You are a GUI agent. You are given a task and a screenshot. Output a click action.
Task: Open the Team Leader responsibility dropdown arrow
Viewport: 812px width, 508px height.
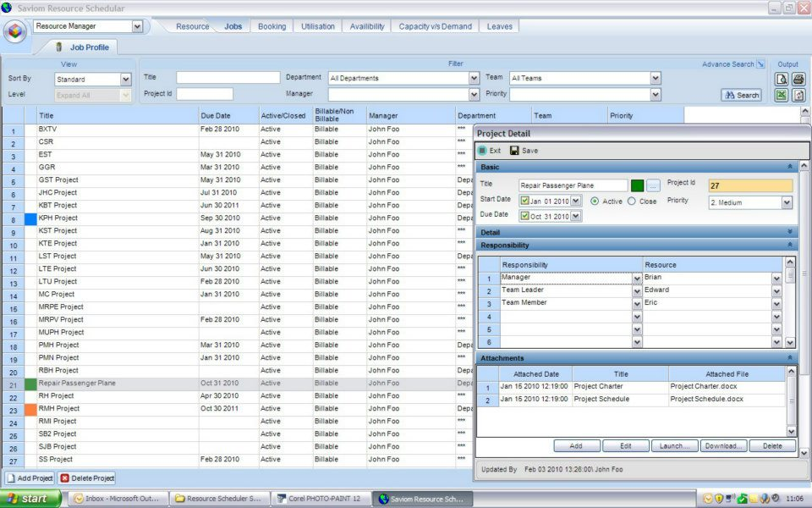(637, 291)
